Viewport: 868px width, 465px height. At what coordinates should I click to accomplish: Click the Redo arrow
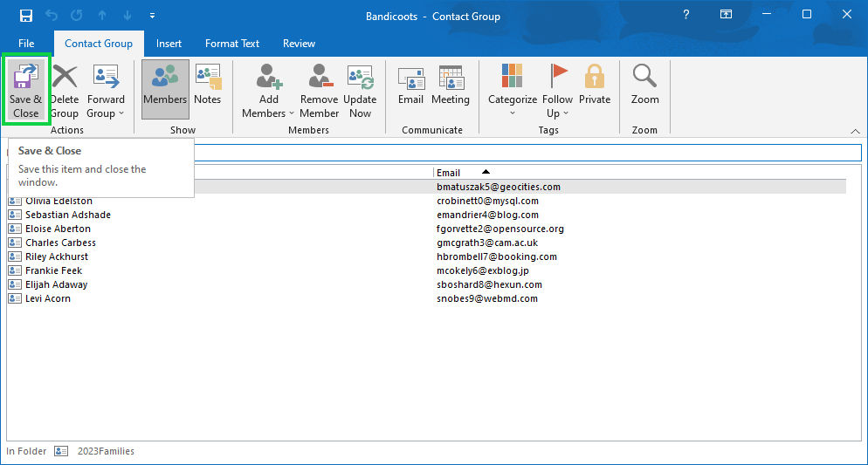click(77, 16)
